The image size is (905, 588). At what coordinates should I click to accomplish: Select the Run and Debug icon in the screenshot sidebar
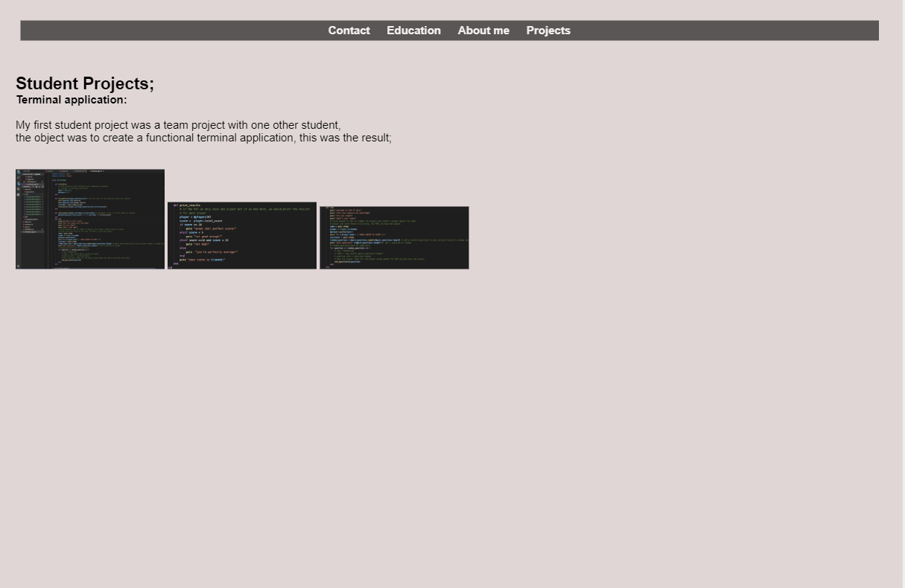click(x=19, y=188)
